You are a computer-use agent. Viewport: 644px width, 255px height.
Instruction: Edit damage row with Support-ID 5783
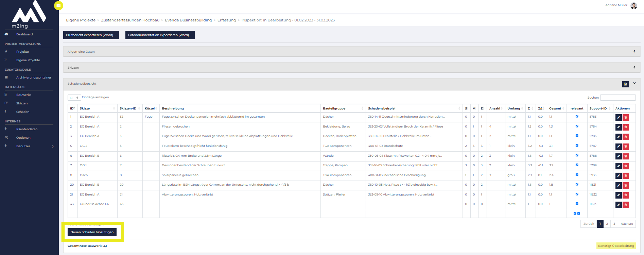tap(619, 117)
